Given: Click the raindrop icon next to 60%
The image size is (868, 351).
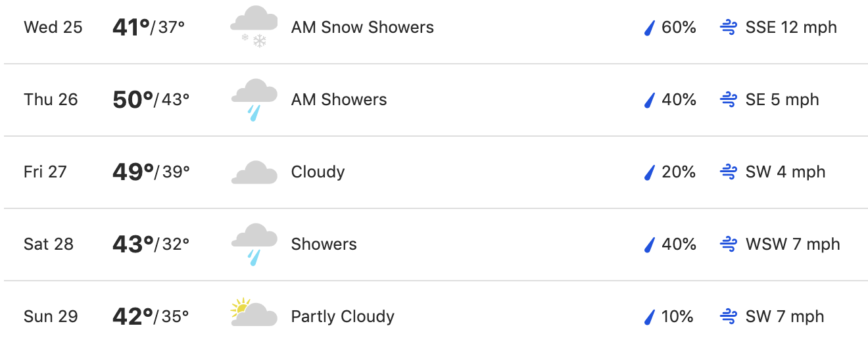Looking at the screenshot, I should [650, 28].
